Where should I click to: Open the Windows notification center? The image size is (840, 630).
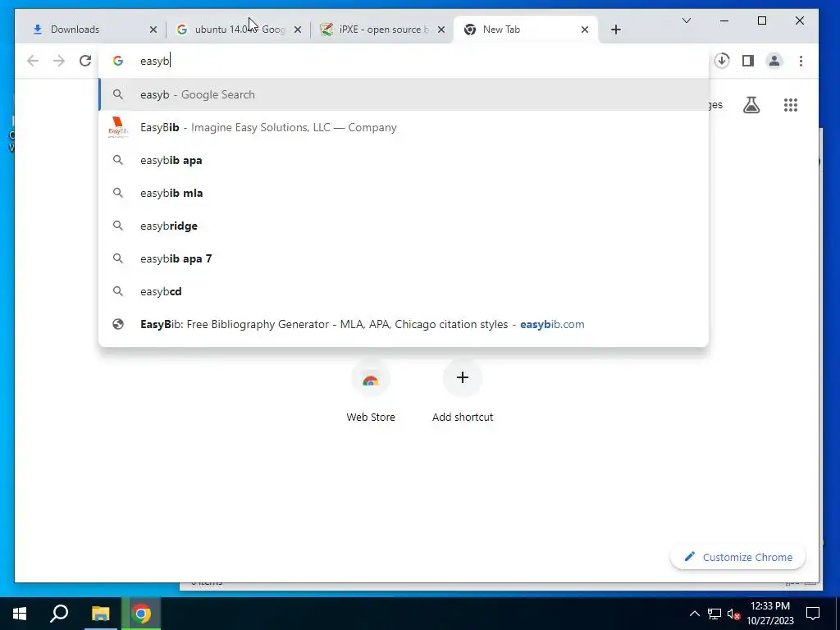tap(813, 614)
